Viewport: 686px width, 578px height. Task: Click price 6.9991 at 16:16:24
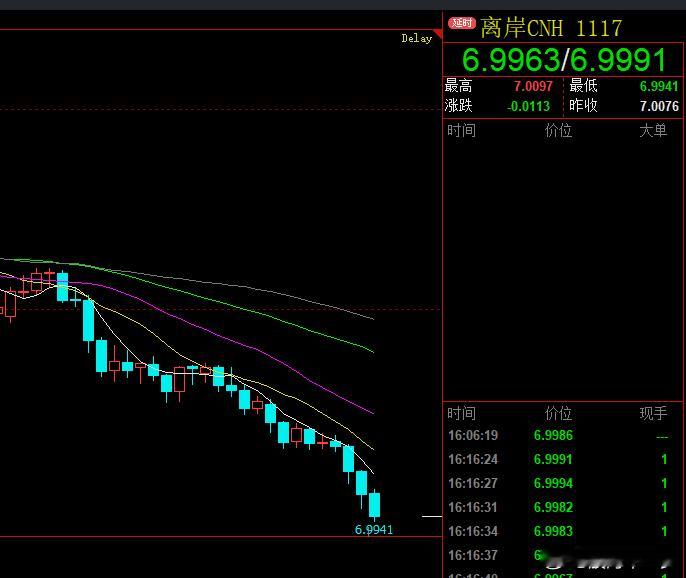click(553, 459)
